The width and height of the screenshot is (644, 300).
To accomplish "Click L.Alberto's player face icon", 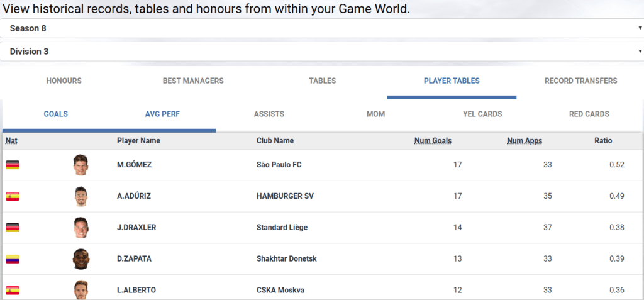I will 80,289.
